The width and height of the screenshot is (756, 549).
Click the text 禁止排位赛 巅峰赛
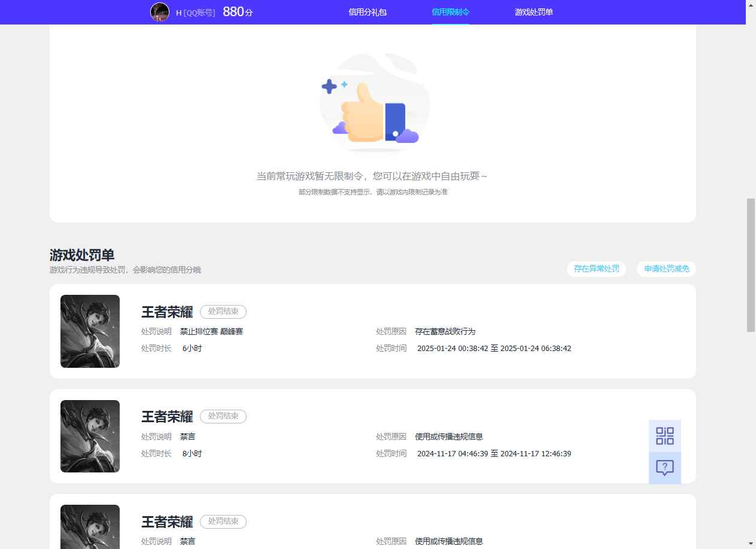tap(211, 331)
